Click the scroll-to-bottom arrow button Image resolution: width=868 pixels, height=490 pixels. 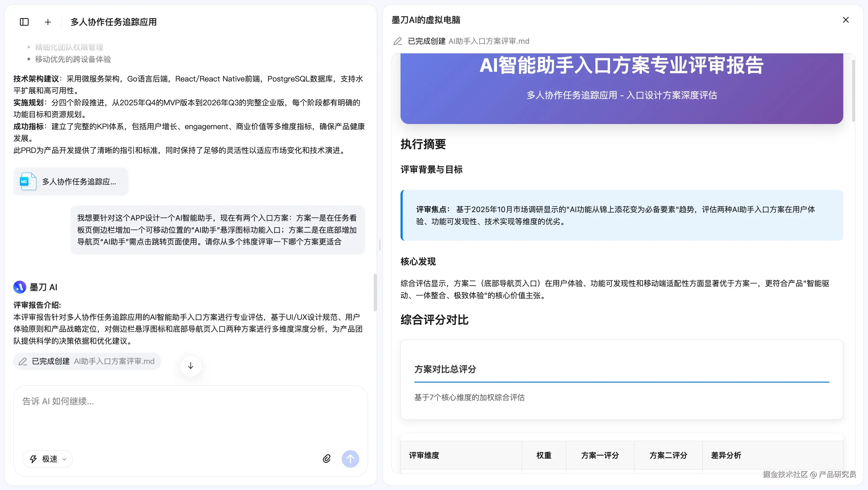[x=191, y=366]
